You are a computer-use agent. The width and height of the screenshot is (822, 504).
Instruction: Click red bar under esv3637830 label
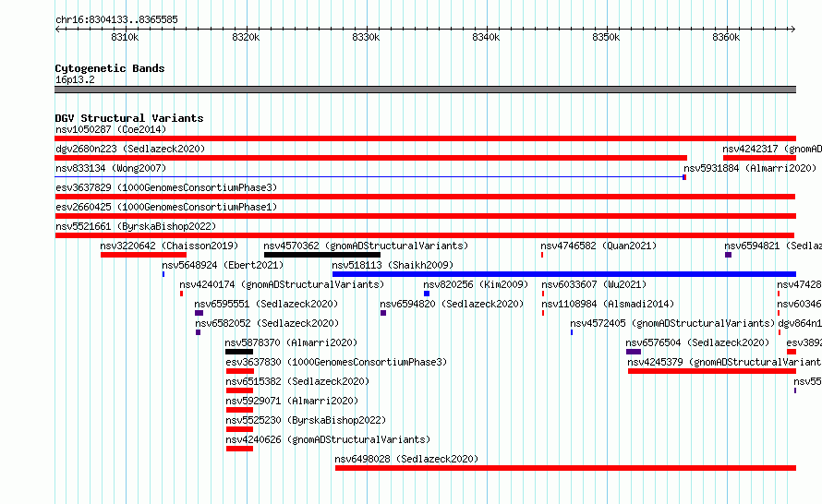coord(239,371)
